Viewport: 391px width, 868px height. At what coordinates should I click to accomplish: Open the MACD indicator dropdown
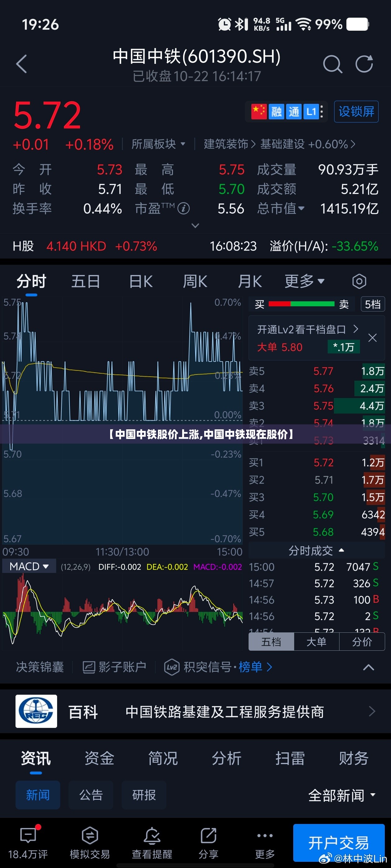coord(29,566)
